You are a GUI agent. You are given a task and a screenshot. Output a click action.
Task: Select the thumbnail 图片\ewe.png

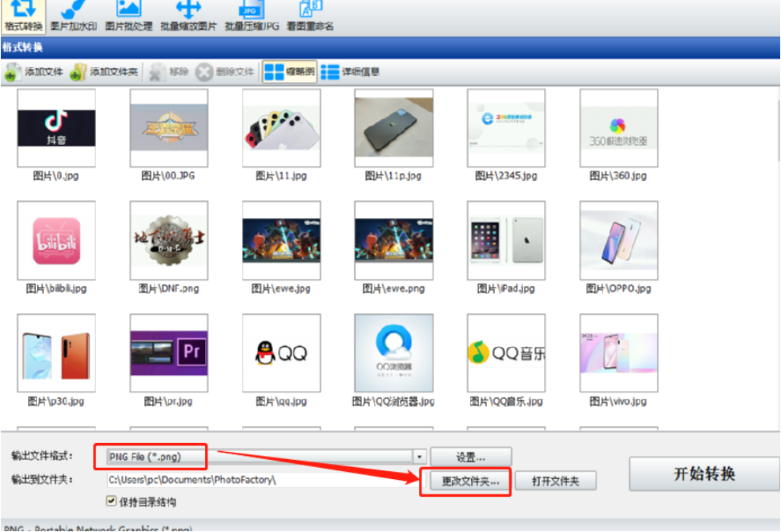(x=394, y=240)
